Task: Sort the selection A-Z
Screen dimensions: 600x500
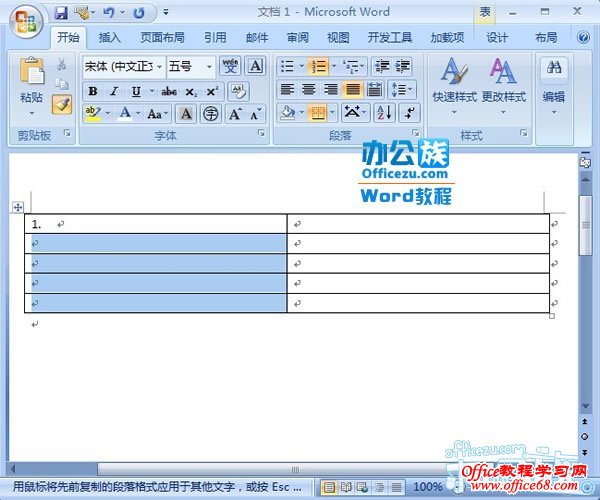Action: point(384,113)
